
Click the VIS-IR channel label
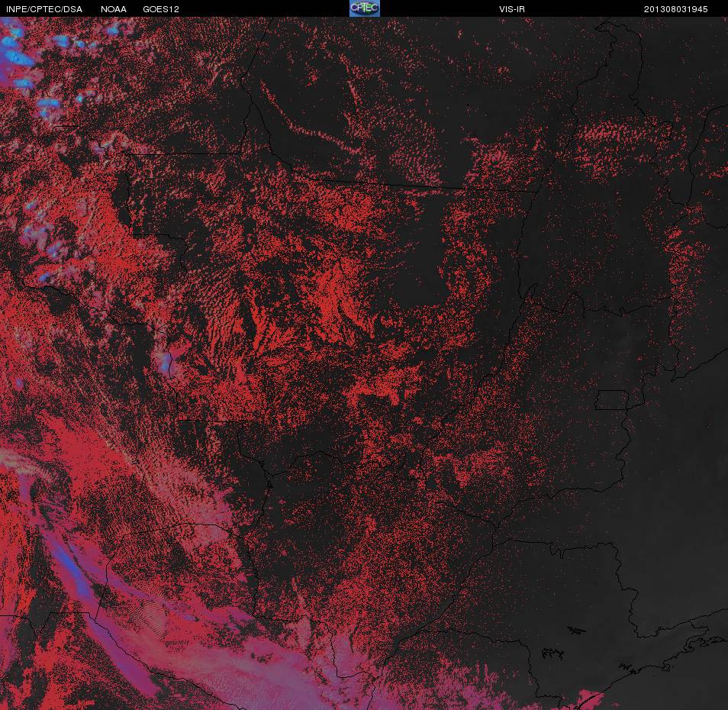point(511,9)
